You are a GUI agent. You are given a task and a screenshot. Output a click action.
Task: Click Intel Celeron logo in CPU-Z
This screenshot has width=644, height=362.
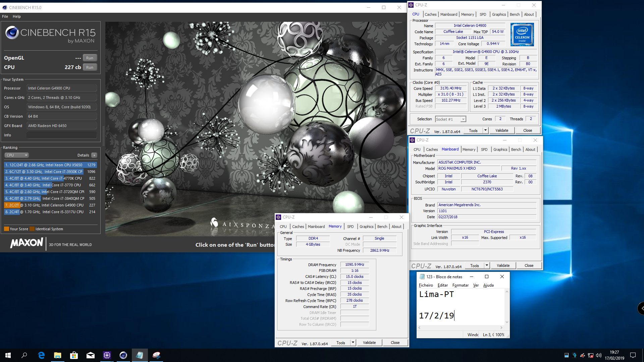coord(522,35)
